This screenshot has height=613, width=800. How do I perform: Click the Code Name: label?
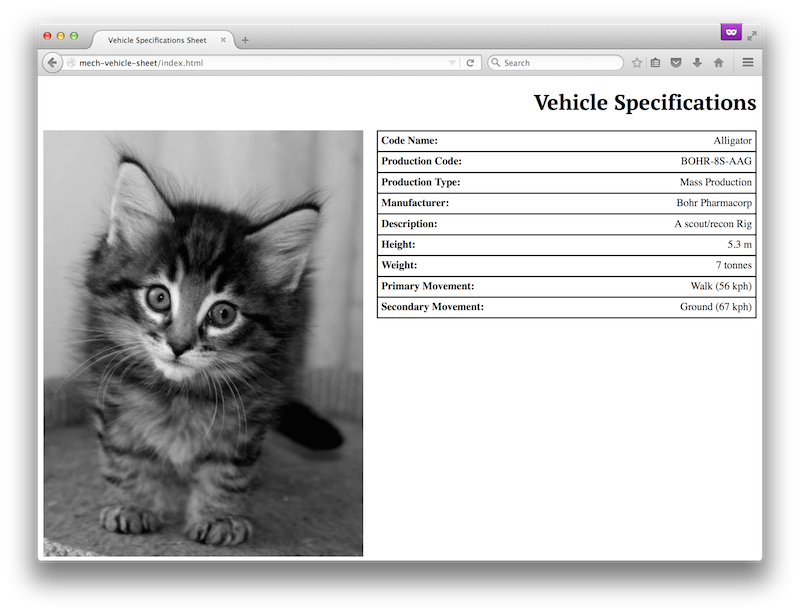409,140
